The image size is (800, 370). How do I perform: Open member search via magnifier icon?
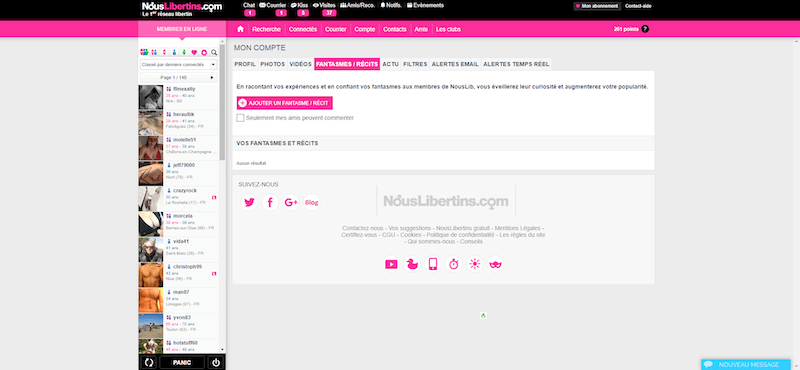click(x=214, y=52)
